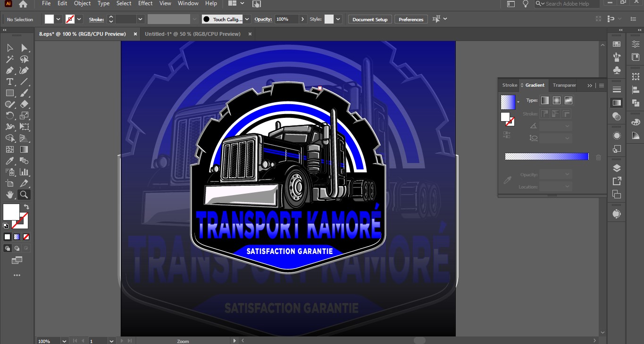Click the gradient slider bar
This screenshot has height=344, width=644.
547,156
